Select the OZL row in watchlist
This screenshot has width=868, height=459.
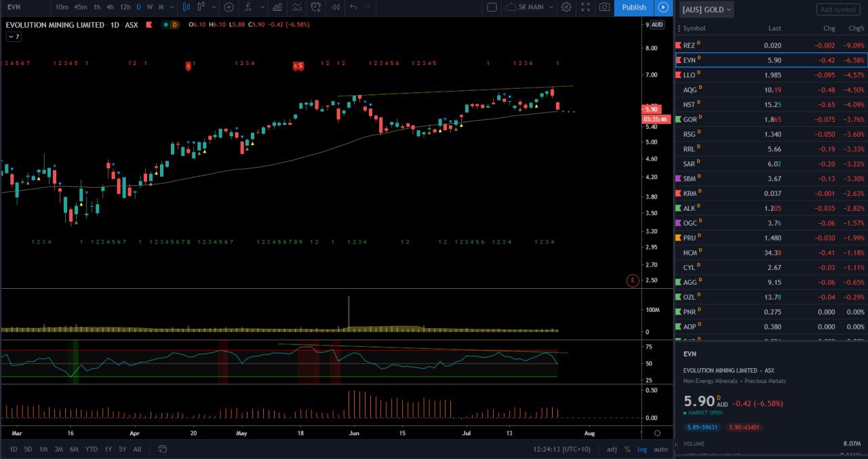(x=772, y=297)
